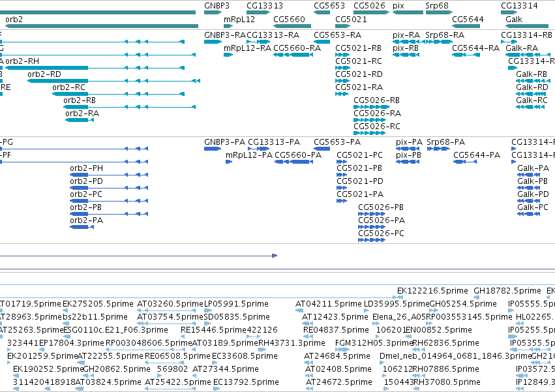Select the GNBP3 gene label

[x=217, y=6]
